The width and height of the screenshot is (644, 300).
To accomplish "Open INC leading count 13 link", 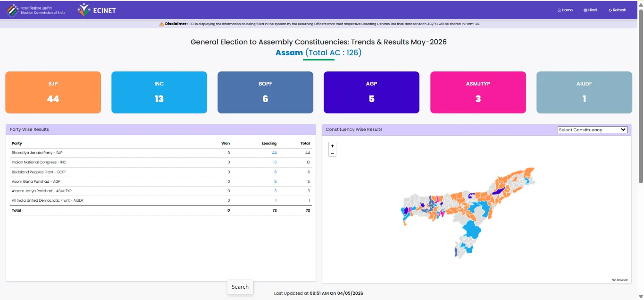I will click(275, 162).
